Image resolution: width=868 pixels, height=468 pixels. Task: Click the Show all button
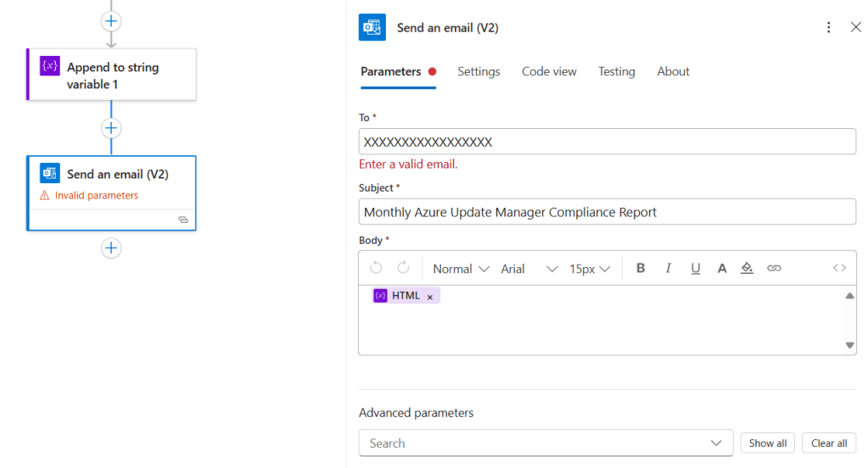coord(768,443)
